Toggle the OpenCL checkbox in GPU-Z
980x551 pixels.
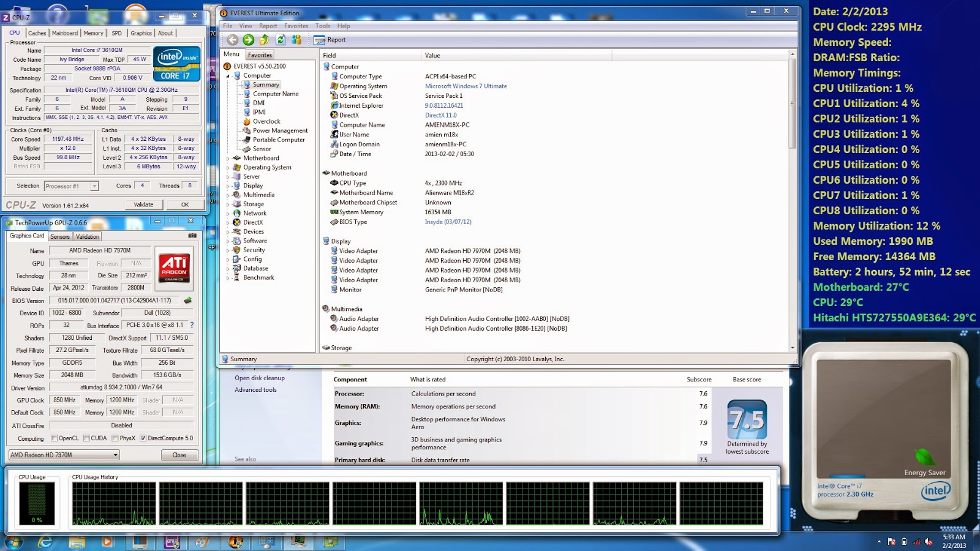55,438
